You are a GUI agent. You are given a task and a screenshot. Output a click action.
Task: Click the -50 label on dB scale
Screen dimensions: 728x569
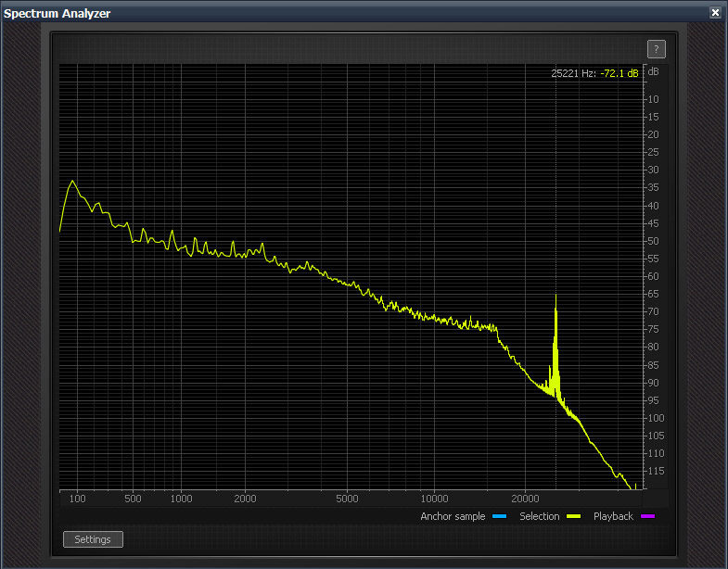click(653, 241)
